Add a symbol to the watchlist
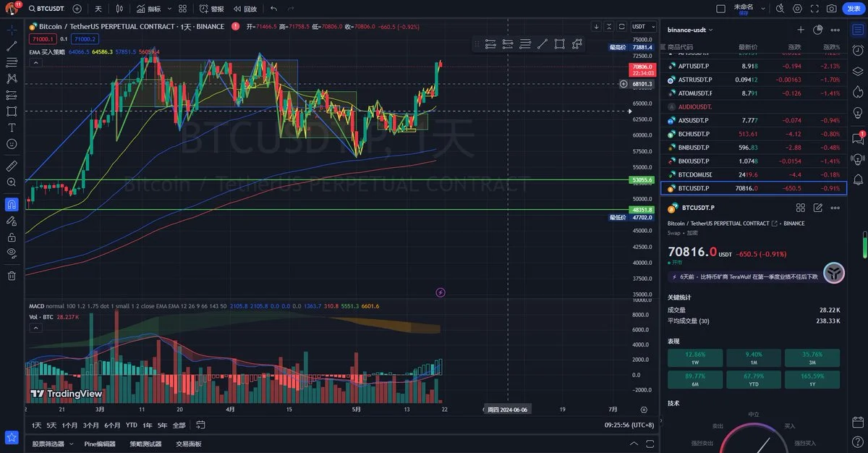 [801, 30]
